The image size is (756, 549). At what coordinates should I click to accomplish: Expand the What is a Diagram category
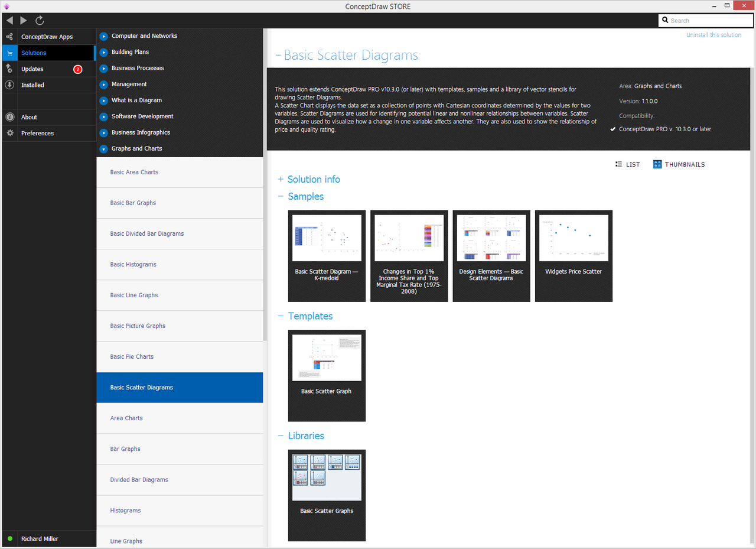[104, 100]
